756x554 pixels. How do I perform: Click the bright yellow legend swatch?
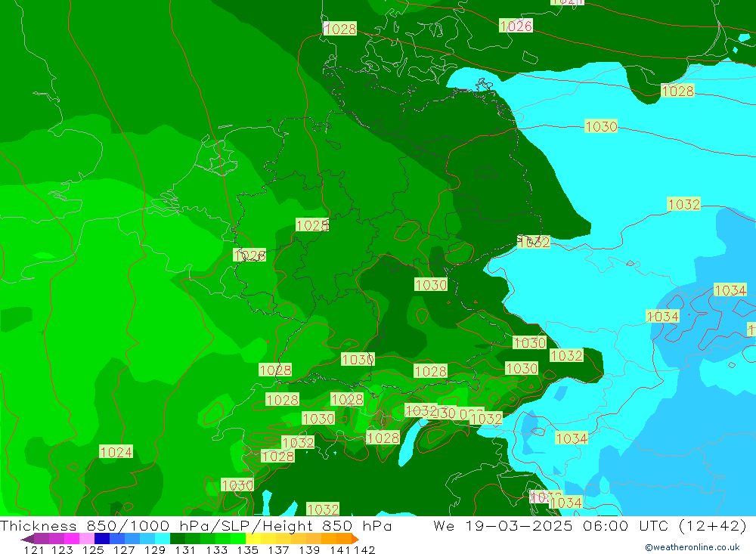(253, 538)
